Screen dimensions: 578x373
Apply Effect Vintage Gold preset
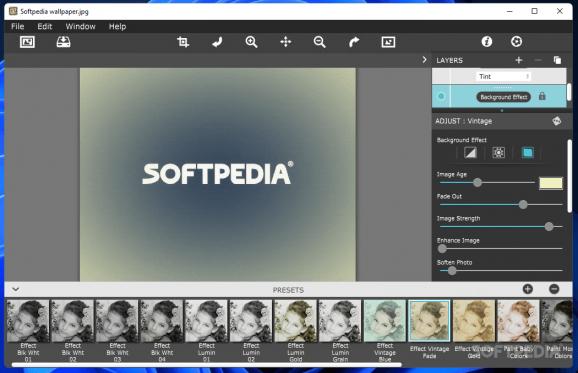point(474,321)
